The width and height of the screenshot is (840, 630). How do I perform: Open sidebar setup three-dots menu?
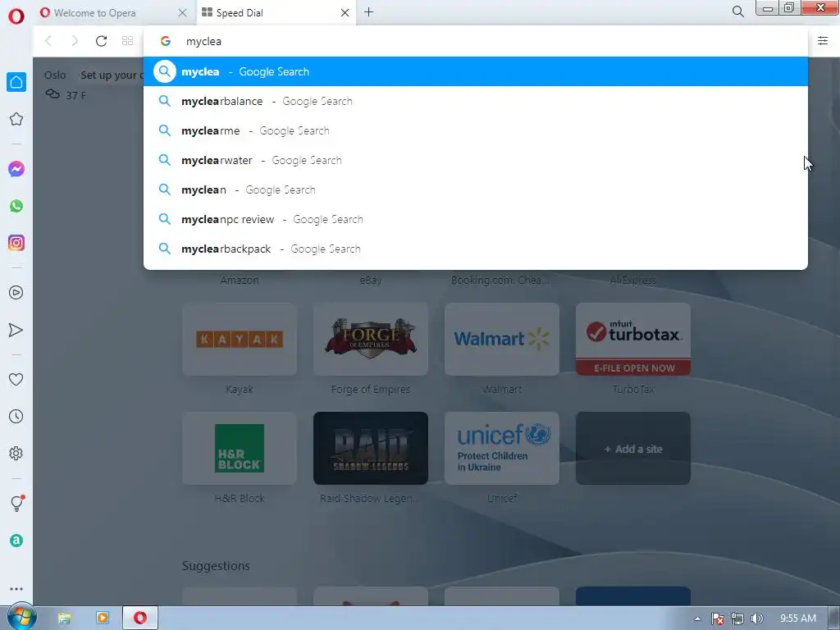[x=16, y=589]
